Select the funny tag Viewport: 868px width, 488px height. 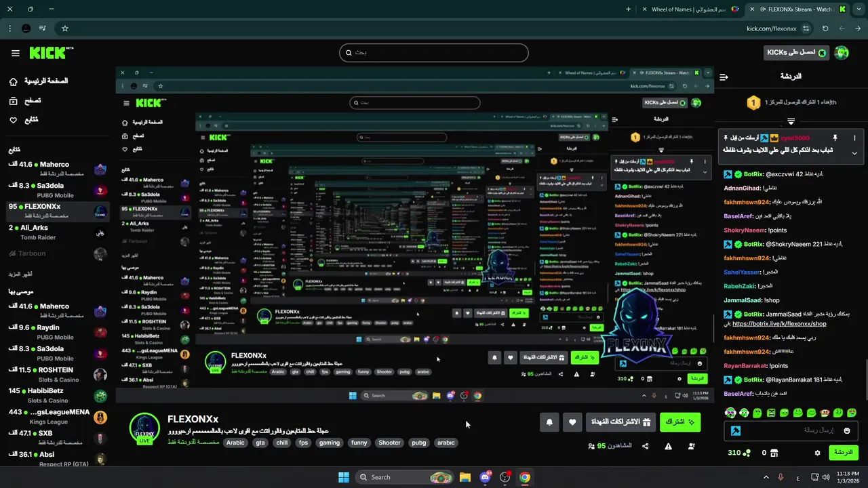[x=359, y=443]
